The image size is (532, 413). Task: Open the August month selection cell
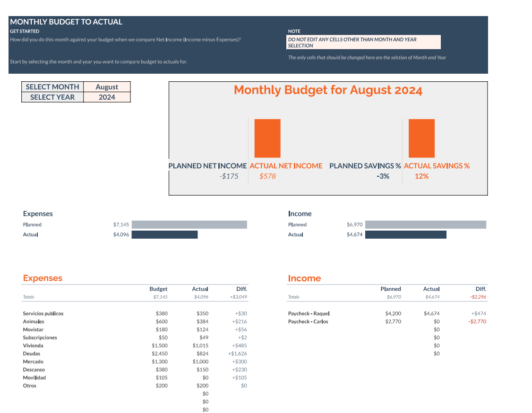107,87
